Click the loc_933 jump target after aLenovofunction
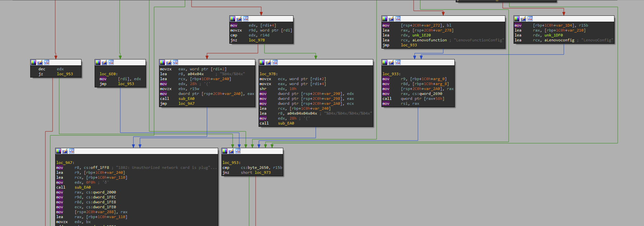644x226 pixels. click(409, 45)
